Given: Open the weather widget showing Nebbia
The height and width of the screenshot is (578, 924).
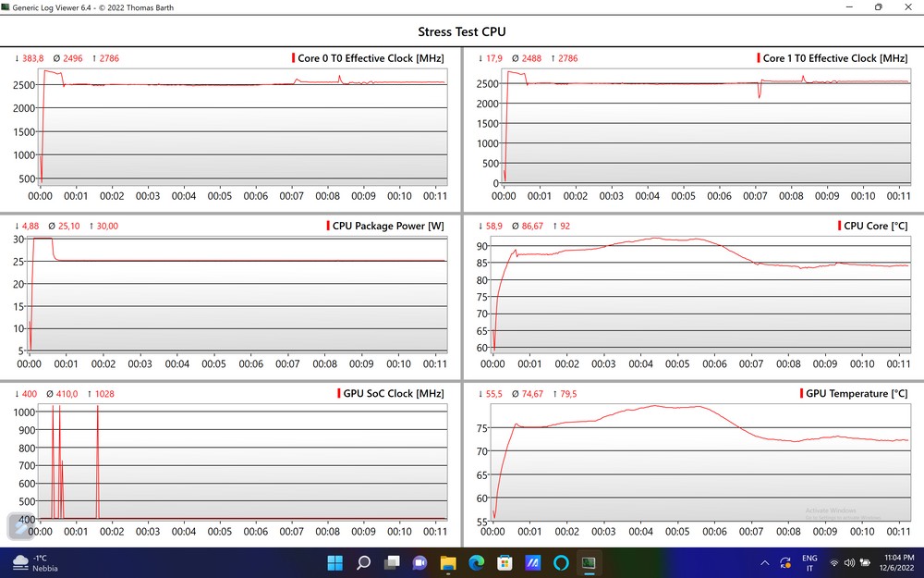Looking at the screenshot, I should [x=37, y=562].
